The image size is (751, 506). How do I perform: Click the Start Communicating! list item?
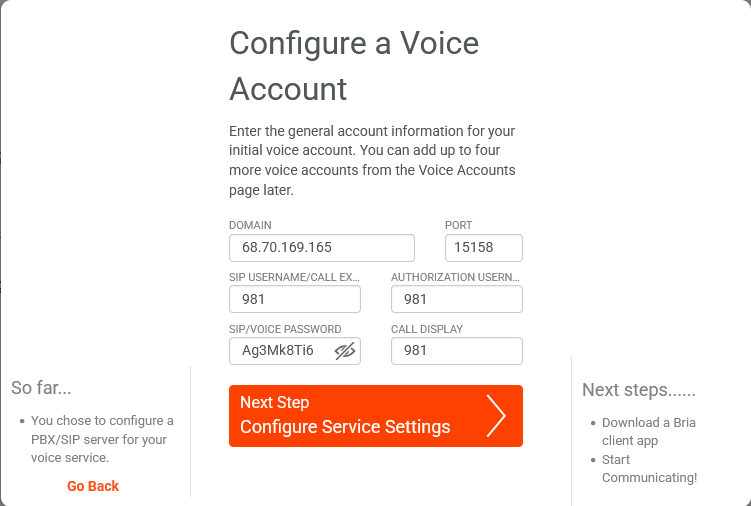648,468
